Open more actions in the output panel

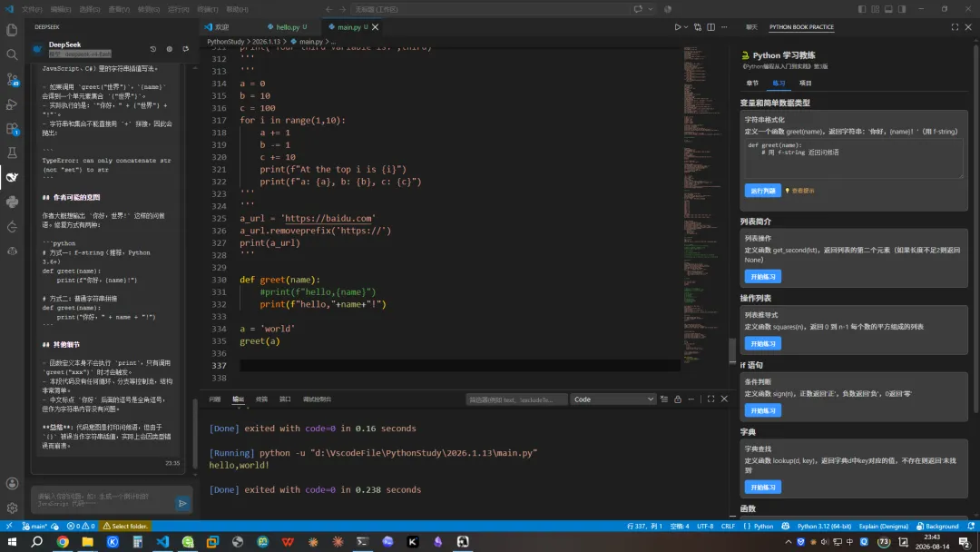click(691, 399)
